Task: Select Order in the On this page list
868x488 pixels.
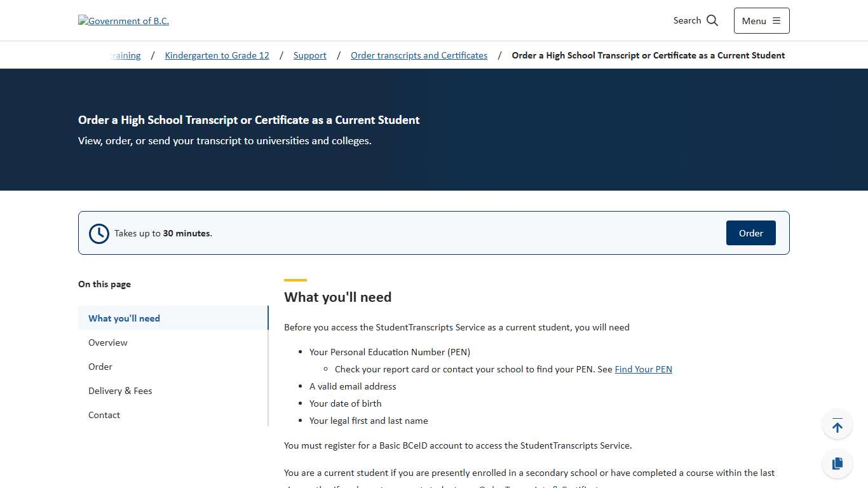Action: [100, 367]
